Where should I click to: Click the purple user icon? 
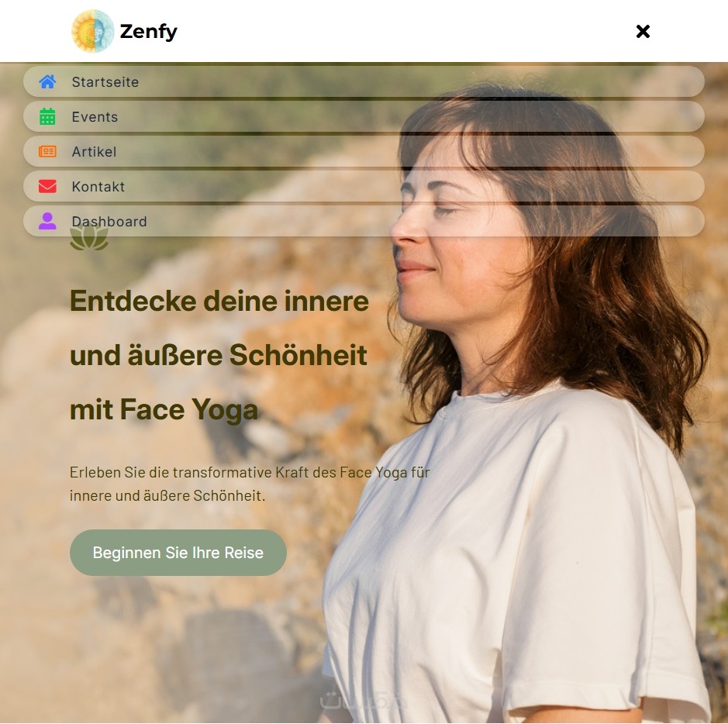[47, 221]
